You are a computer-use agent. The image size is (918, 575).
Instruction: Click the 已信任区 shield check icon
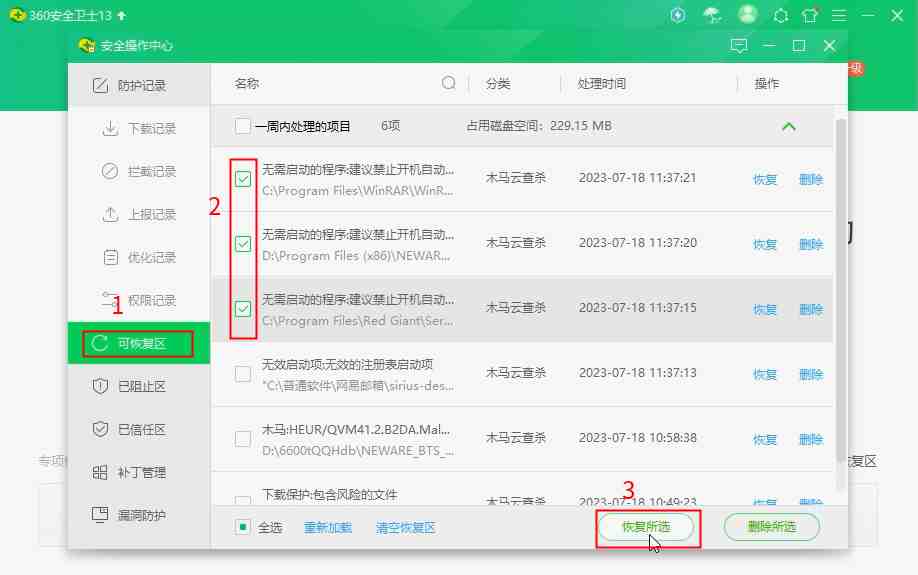[100, 429]
